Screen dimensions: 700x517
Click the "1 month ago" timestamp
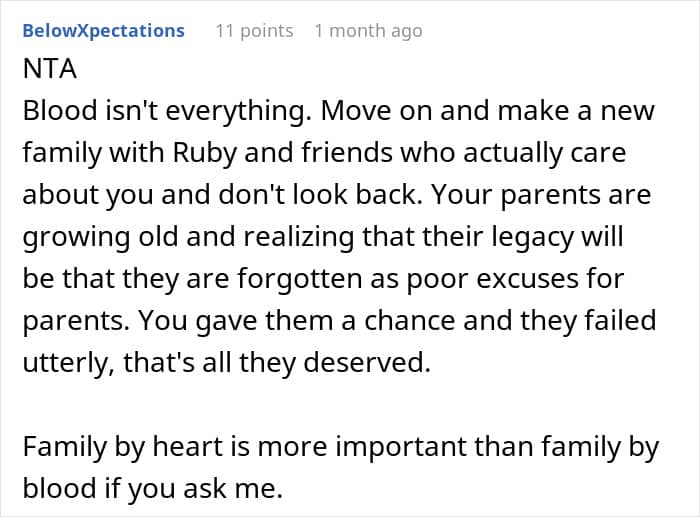click(x=368, y=31)
